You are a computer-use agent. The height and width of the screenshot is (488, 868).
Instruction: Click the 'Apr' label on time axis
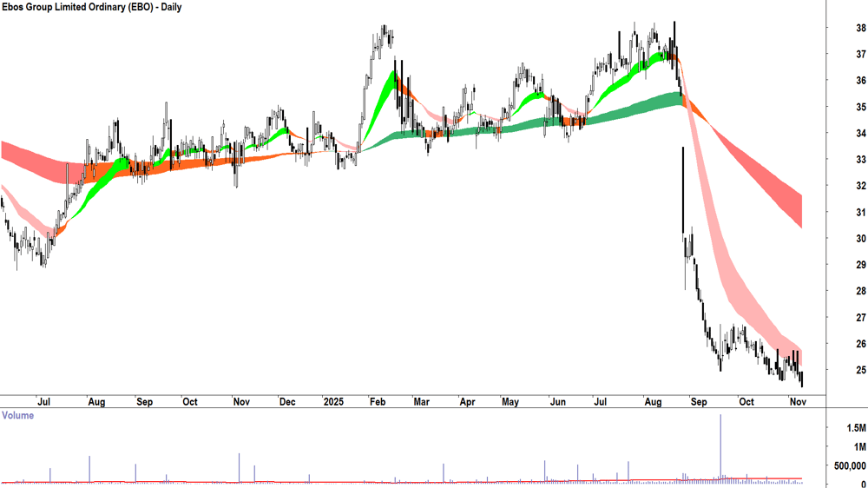coord(467,401)
